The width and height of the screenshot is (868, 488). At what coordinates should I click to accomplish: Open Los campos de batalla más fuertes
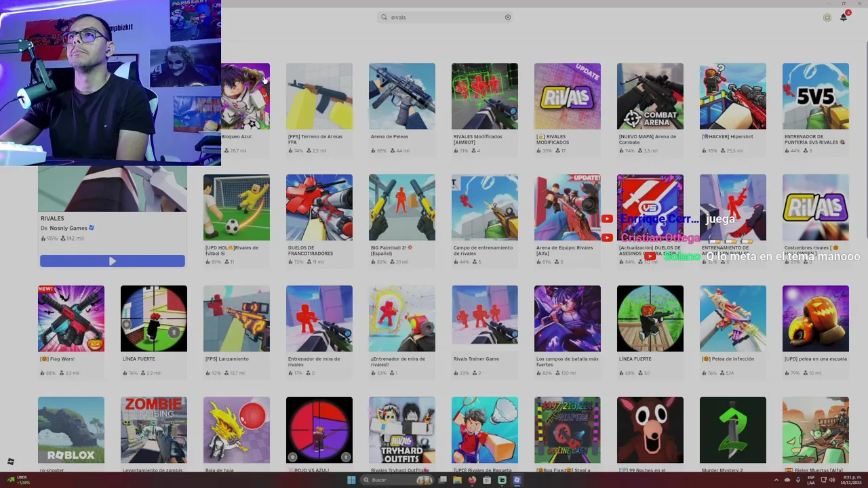coord(568,319)
